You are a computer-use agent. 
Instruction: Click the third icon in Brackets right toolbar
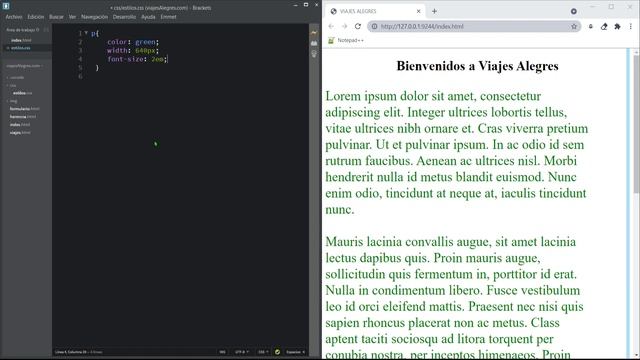[314, 54]
